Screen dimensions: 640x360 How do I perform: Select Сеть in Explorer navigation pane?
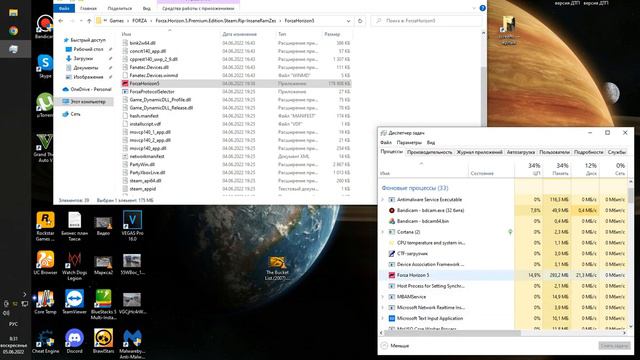75,114
